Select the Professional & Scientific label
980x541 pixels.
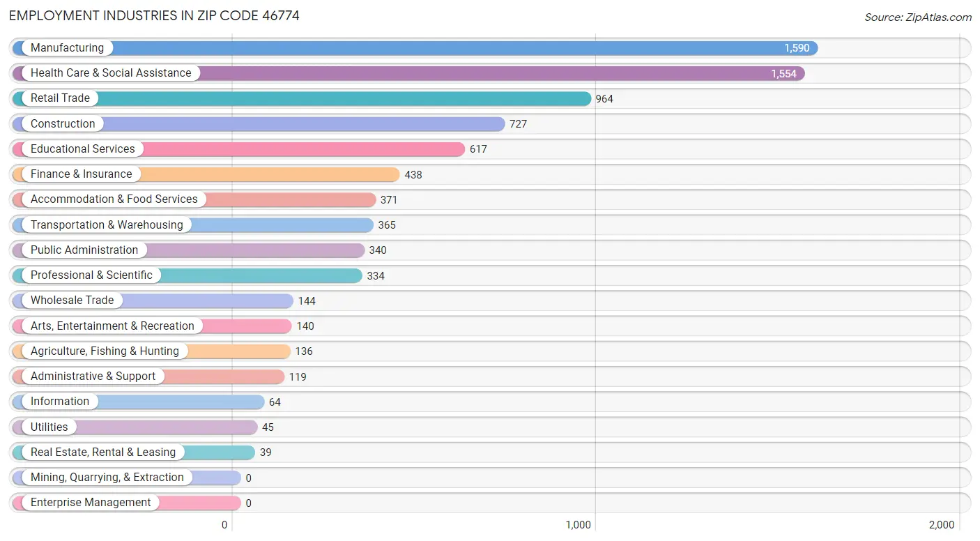click(x=91, y=275)
